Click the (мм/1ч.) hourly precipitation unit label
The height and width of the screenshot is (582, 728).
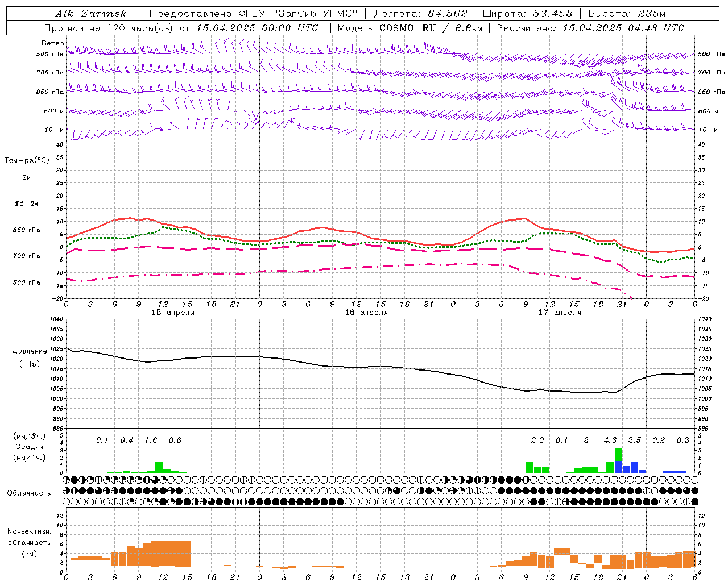pyautogui.click(x=29, y=458)
